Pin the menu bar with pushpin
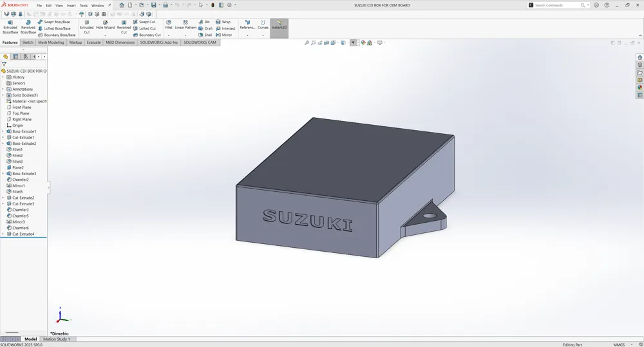The height and width of the screenshot is (347, 644). 109,5
